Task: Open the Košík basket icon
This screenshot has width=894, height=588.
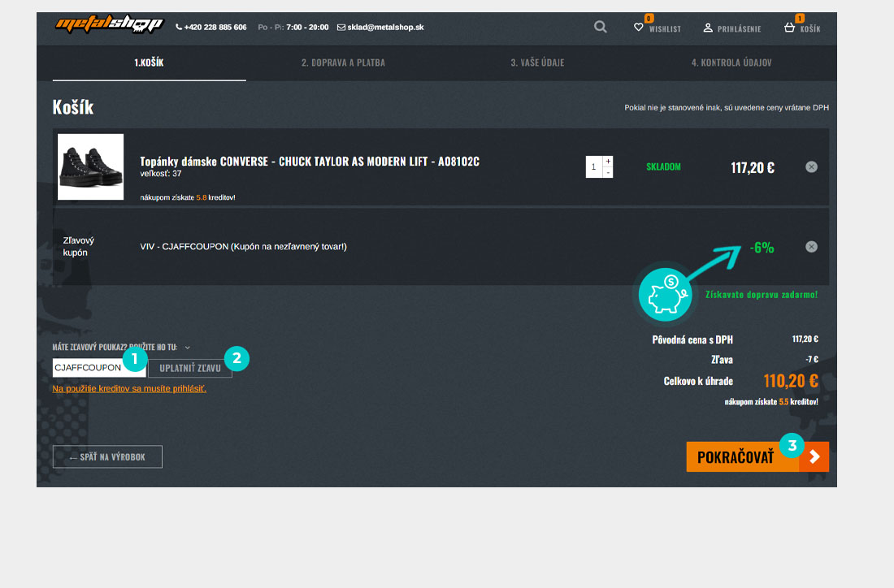Action: click(789, 27)
